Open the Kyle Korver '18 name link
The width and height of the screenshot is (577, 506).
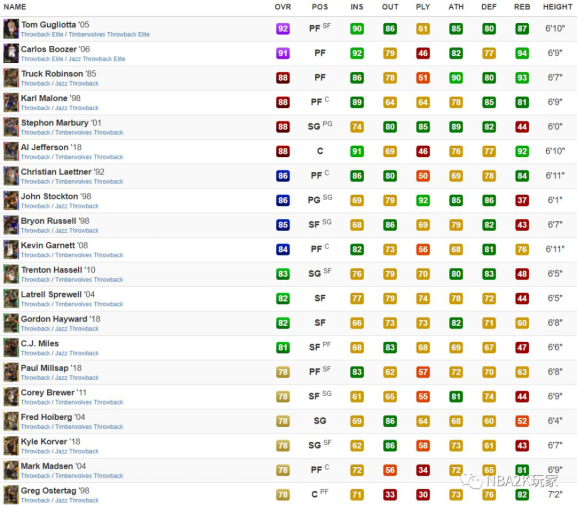coord(50,442)
